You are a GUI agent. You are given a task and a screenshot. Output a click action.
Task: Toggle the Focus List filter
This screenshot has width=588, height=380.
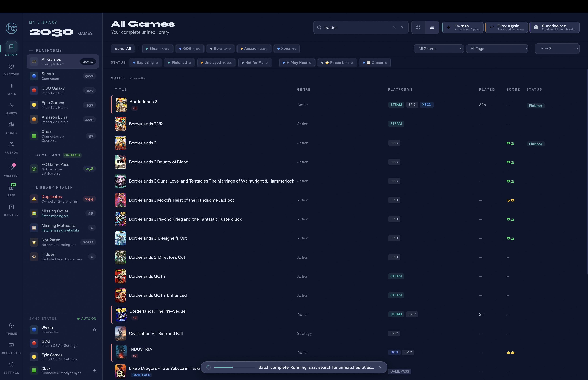(337, 63)
